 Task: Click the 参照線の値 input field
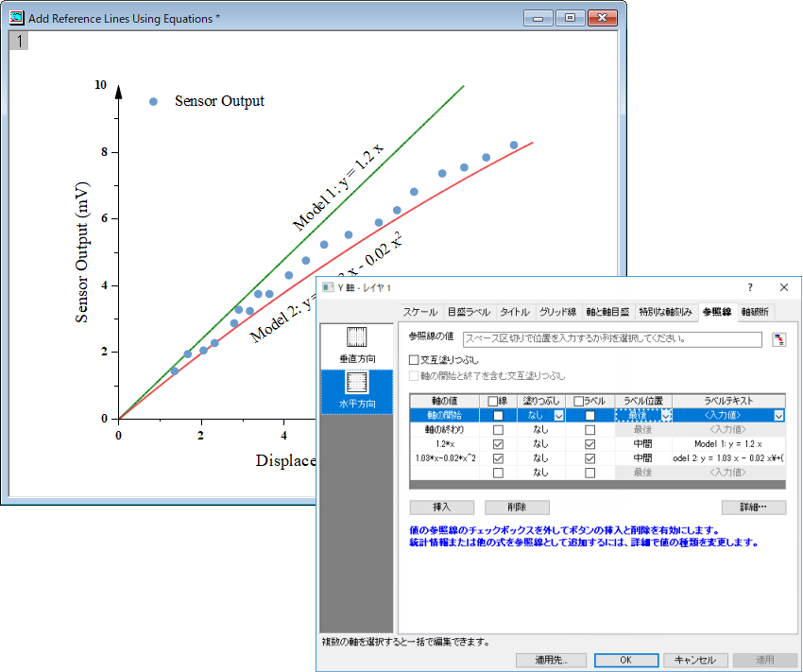click(612, 339)
